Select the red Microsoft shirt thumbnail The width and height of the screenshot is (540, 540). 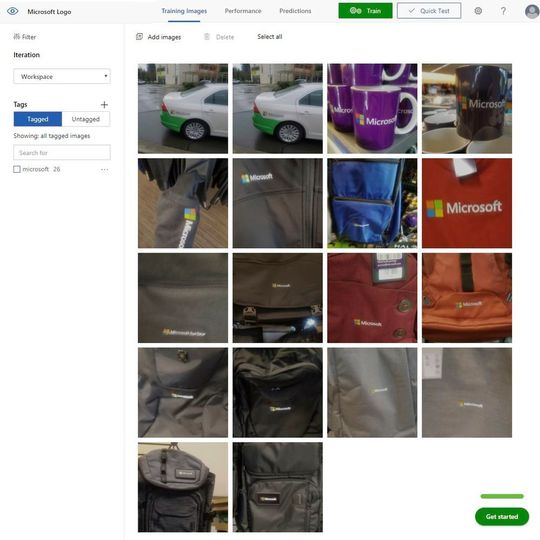(467, 203)
